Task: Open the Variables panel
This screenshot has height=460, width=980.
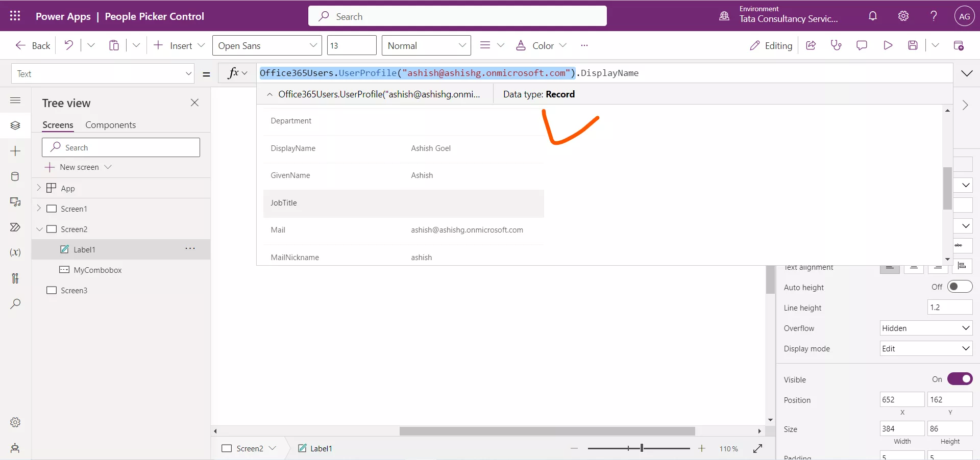Action: click(15, 253)
